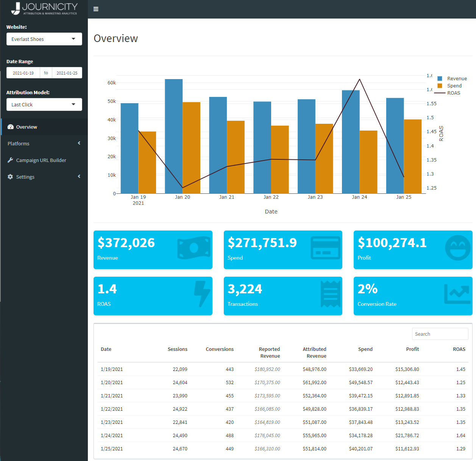Click attributed revenue $52,364.00
The width and height of the screenshot is (476, 461).
point(314,396)
